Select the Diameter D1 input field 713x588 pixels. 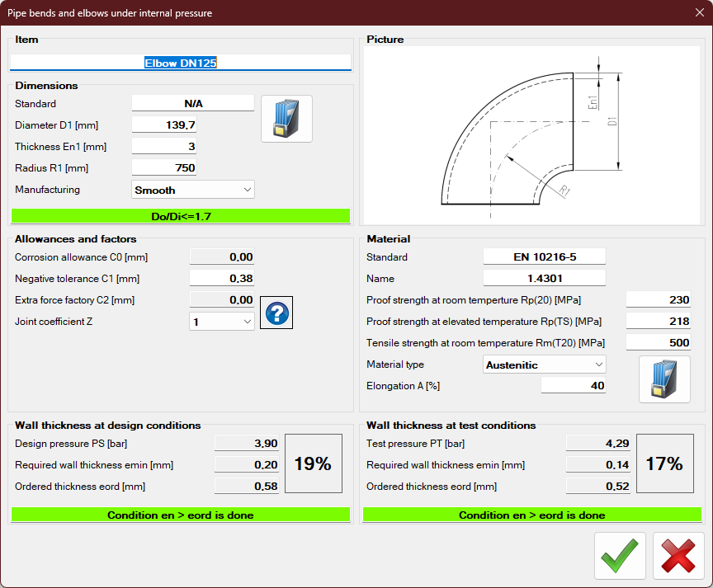click(164, 125)
